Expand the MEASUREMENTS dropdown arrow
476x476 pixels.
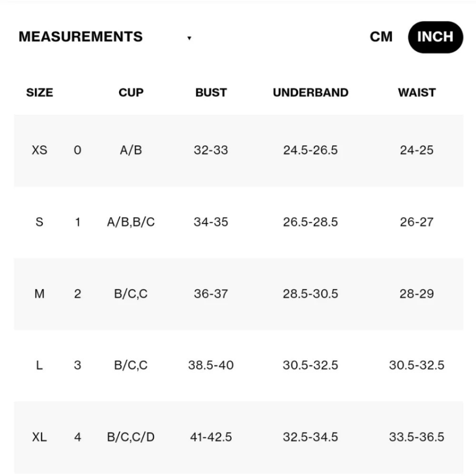(x=189, y=38)
